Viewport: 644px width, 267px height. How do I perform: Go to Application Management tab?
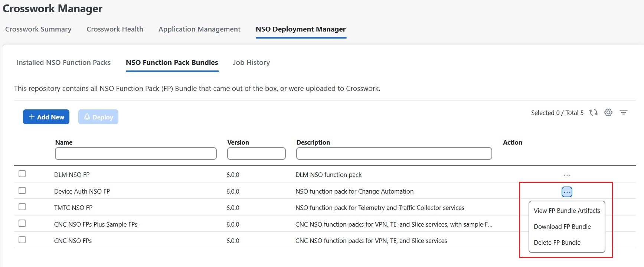click(199, 29)
